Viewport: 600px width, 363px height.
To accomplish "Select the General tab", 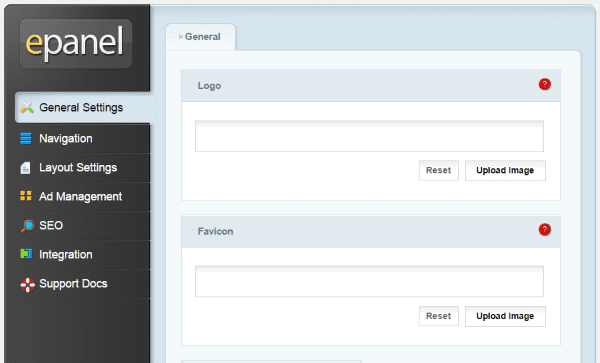I will [201, 37].
